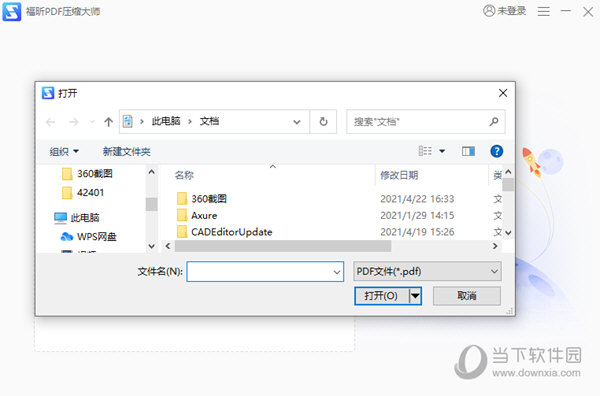Click the search magnifier icon
Screen dimensions: 600x396
[494, 122]
